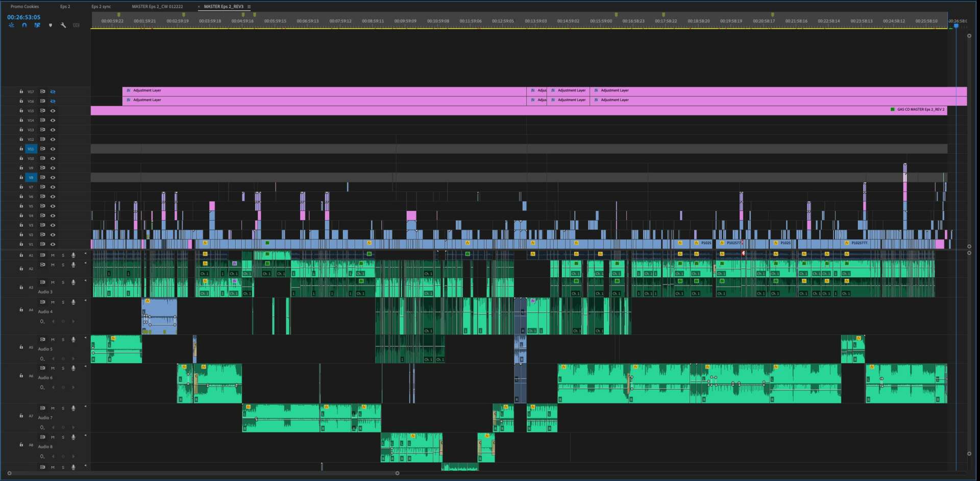Toggle Linked Selection icon below the timecode
The image size is (980, 481).
(x=37, y=25)
